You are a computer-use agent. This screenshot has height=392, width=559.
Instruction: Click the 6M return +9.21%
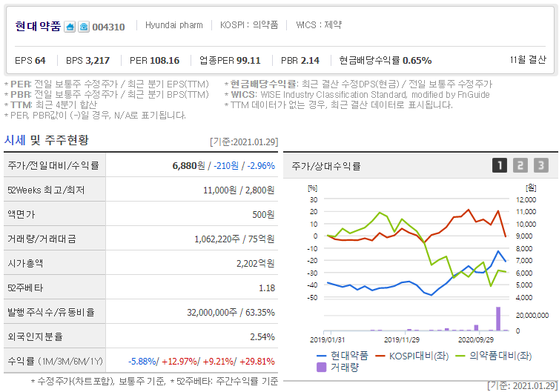pyautogui.click(x=218, y=362)
